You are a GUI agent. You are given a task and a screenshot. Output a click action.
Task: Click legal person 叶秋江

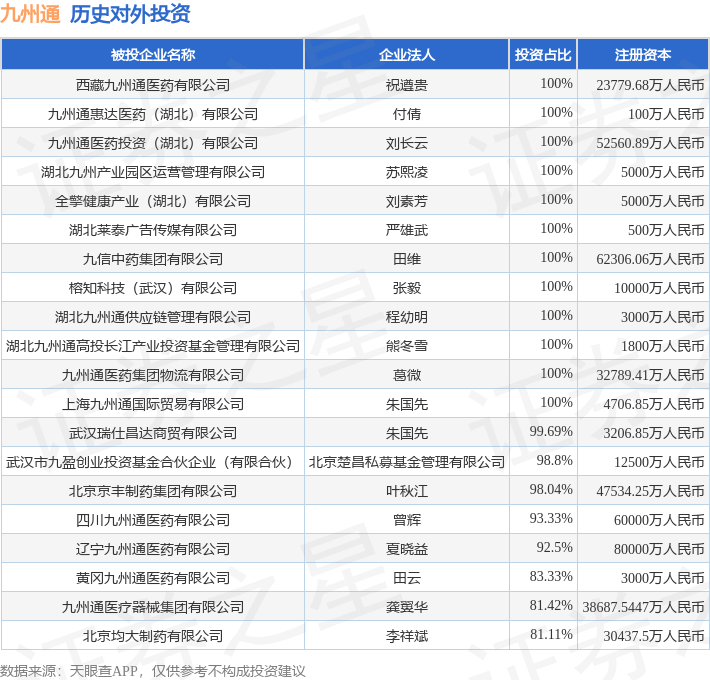pyautogui.click(x=407, y=491)
